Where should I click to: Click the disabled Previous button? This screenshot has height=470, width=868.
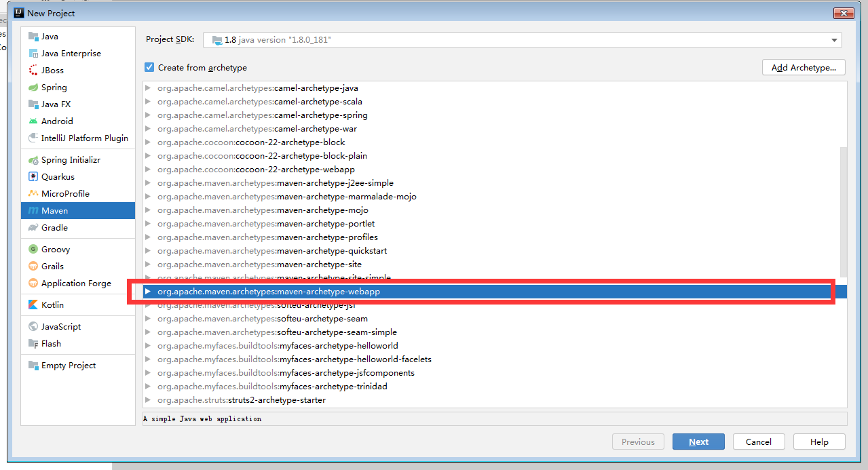638,442
